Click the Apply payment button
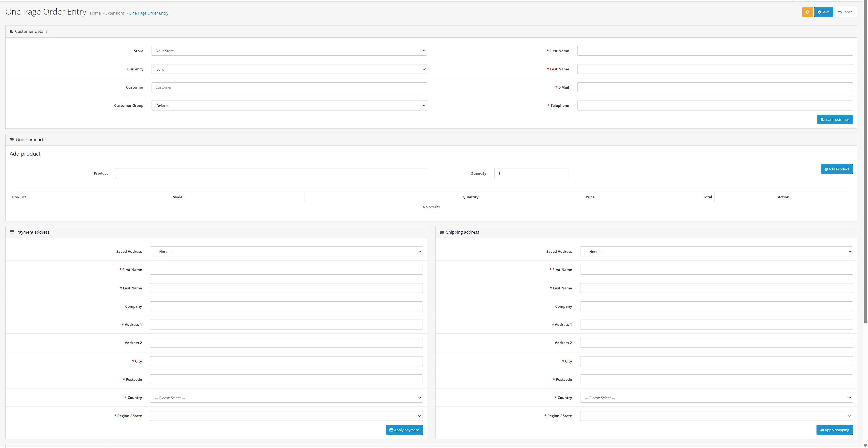 point(404,430)
